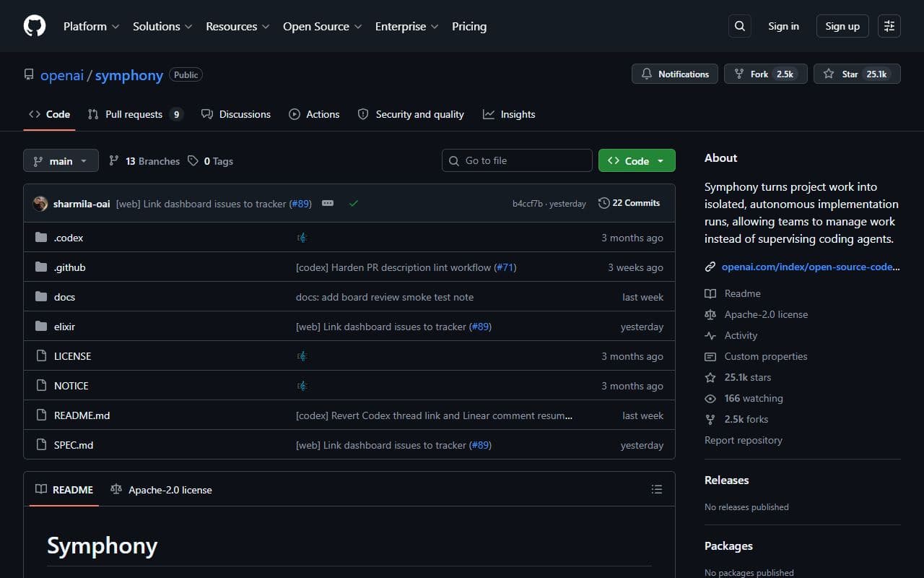
Task: Open commit hash b4ccf7b link
Action: [x=528, y=204]
